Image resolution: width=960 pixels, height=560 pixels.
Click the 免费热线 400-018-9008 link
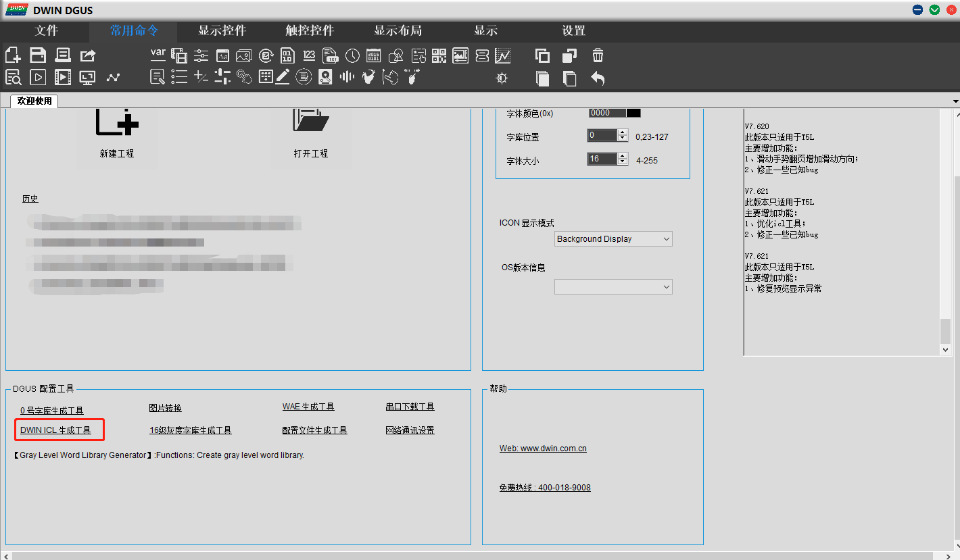pos(545,488)
